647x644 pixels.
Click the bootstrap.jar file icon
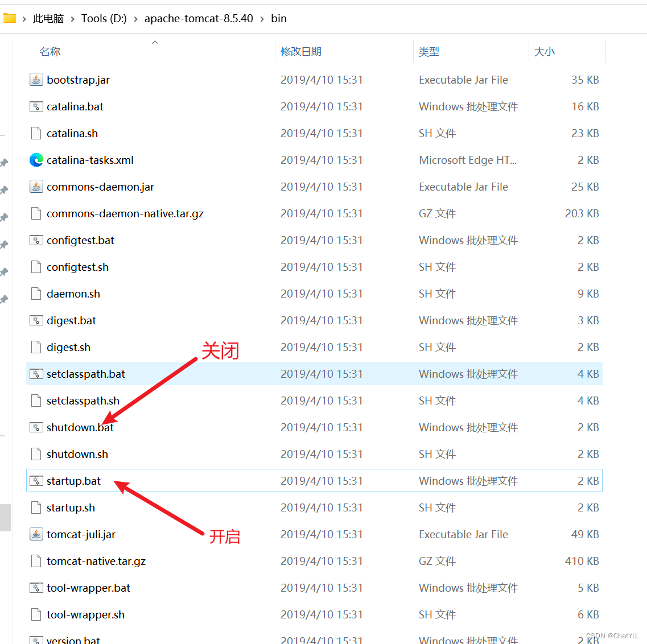pyautogui.click(x=36, y=80)
